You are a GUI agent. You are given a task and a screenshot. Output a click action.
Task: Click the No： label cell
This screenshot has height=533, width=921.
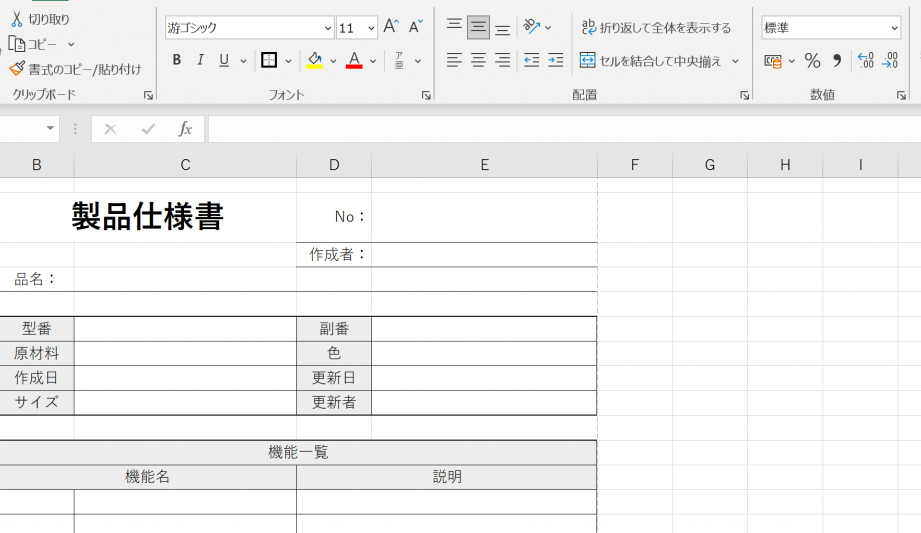tap(334, 217)
